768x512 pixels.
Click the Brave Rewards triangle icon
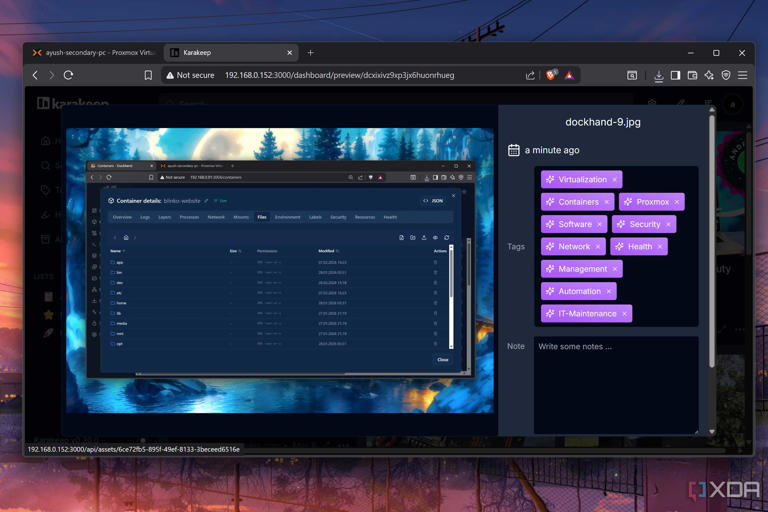click(x=569, y=75)
